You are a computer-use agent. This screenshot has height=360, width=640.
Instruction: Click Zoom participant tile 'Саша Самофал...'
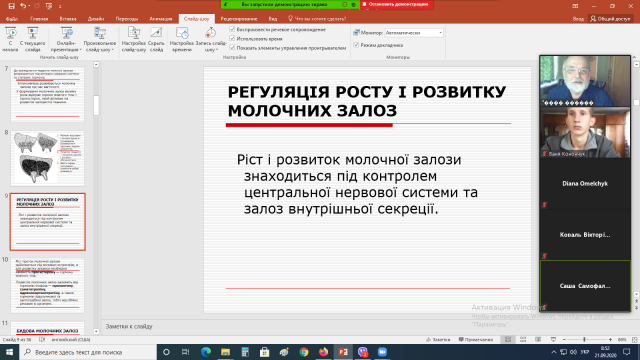[x=585, y=286]
